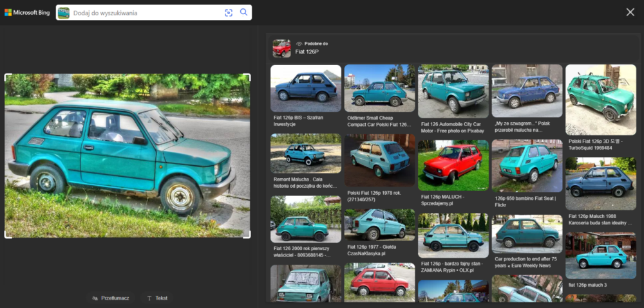Open 'Oldtimer Small Cheap Compact Car' image

tap(379, 88)
